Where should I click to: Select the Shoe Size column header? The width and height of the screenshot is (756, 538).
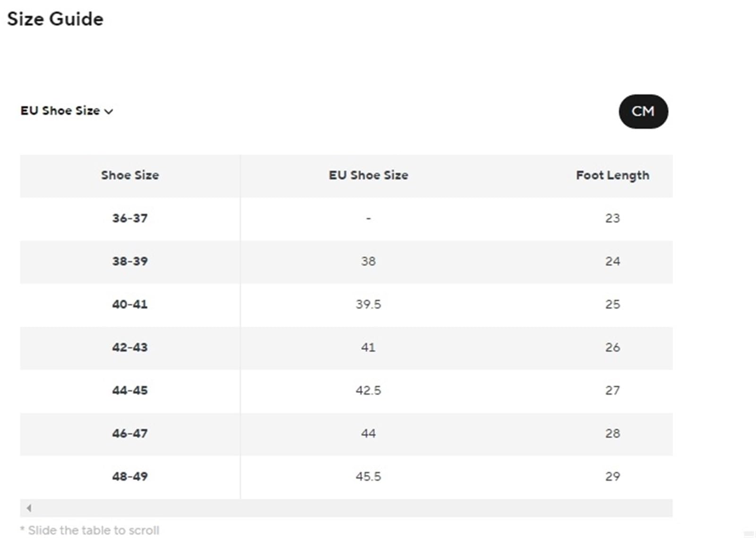coord(130,175)
